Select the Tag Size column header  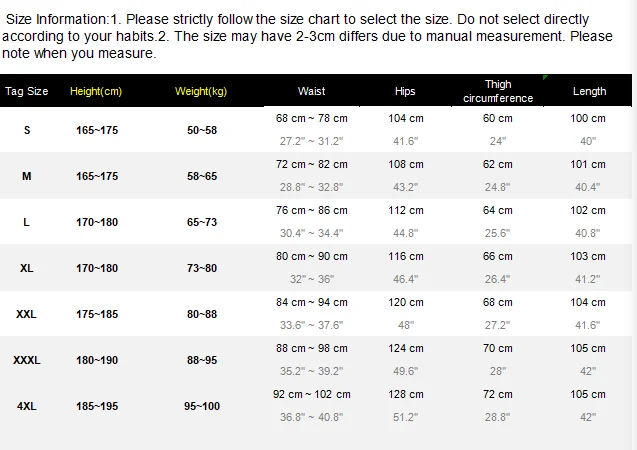pyautogui.click(x=27, y=91)
